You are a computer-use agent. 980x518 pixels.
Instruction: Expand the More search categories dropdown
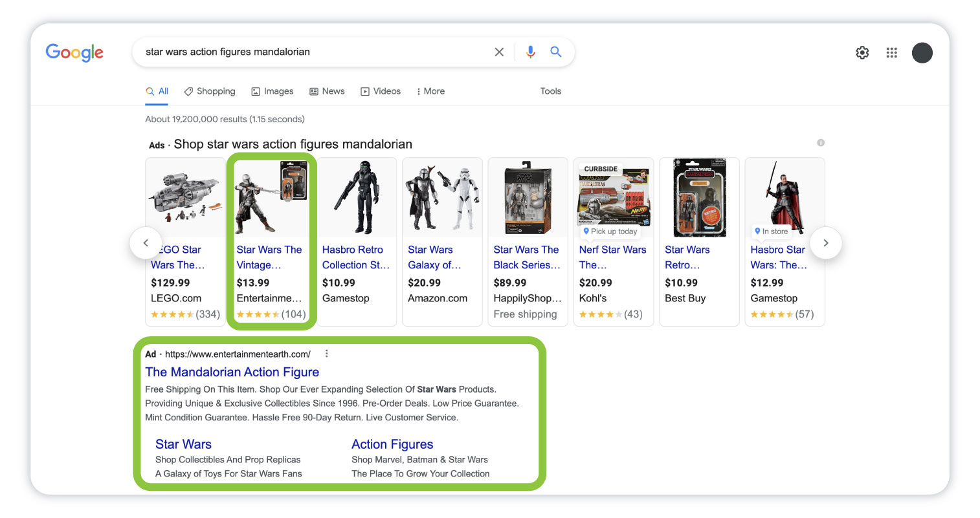pos(430,91)
